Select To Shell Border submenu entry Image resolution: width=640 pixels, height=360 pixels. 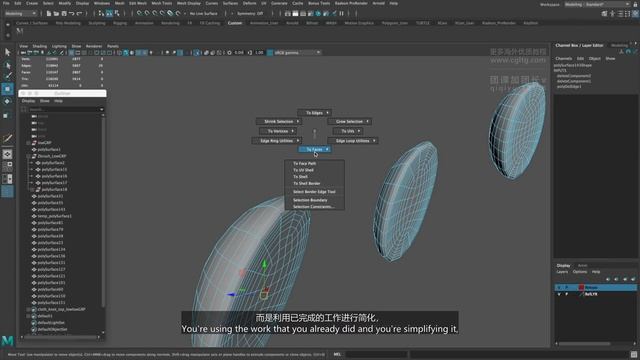coord(307,183)
